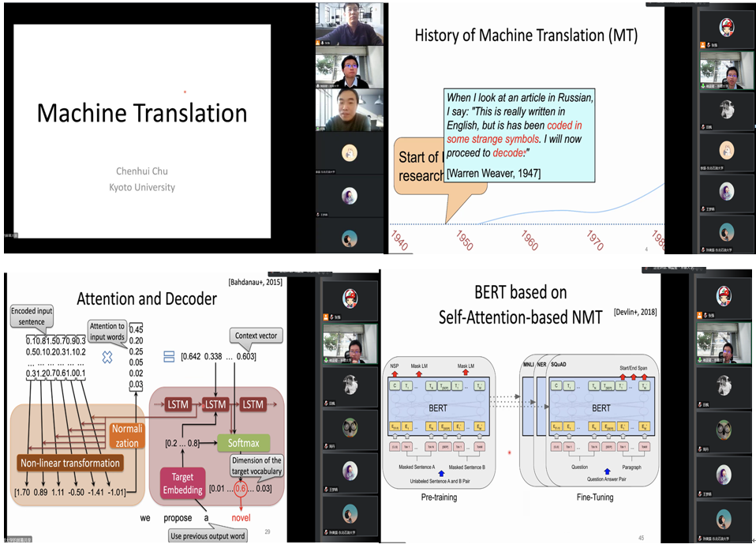
Task: Select red-cap avatar beside the Attention and Decoder slide
Action: click(350, 298)
